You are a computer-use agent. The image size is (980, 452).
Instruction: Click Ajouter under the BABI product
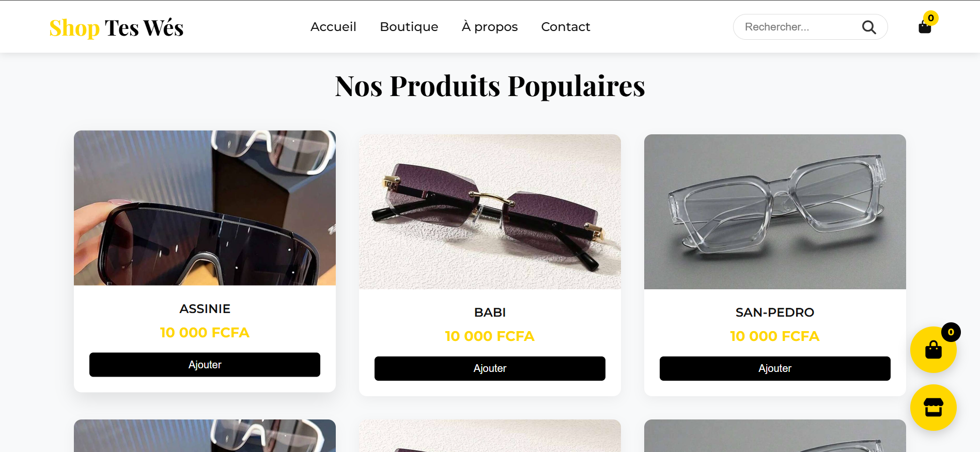(x=489, y=368)
